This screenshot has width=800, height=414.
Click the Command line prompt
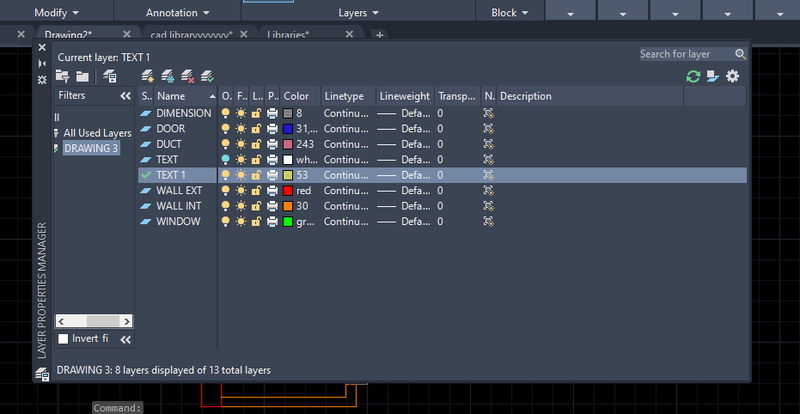coord(117,408)
